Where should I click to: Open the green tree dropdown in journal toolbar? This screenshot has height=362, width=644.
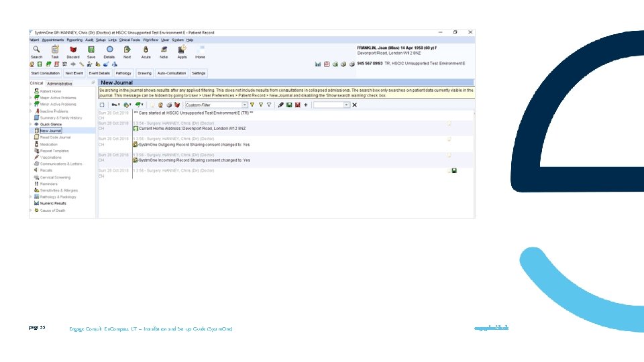(x=140, y=105)
